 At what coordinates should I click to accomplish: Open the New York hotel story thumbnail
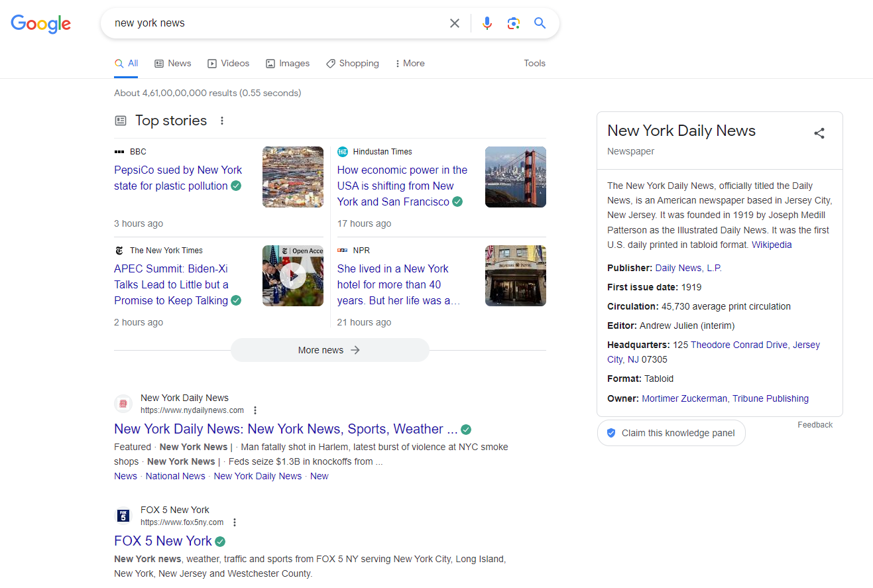[516, 276]
